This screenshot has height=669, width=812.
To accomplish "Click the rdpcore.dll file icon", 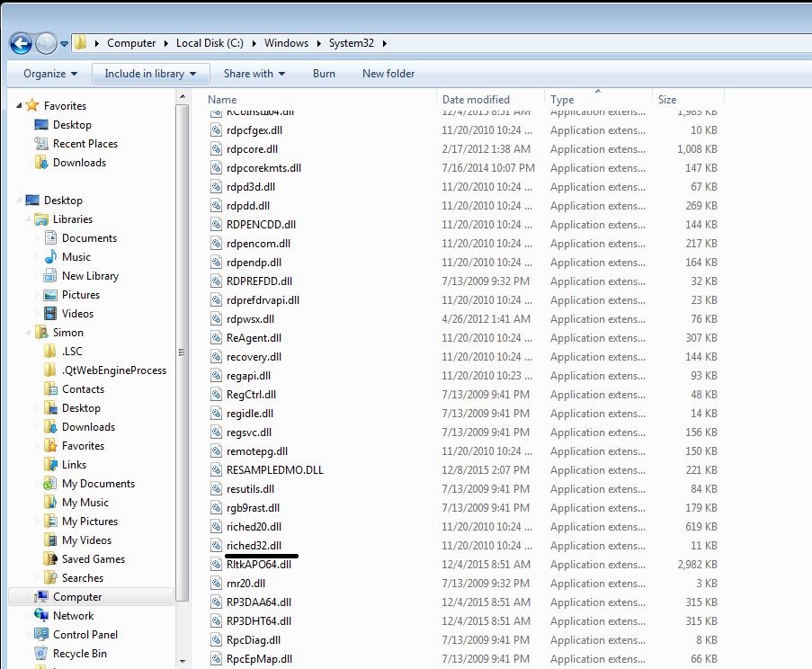I will (x=217, y=149).
